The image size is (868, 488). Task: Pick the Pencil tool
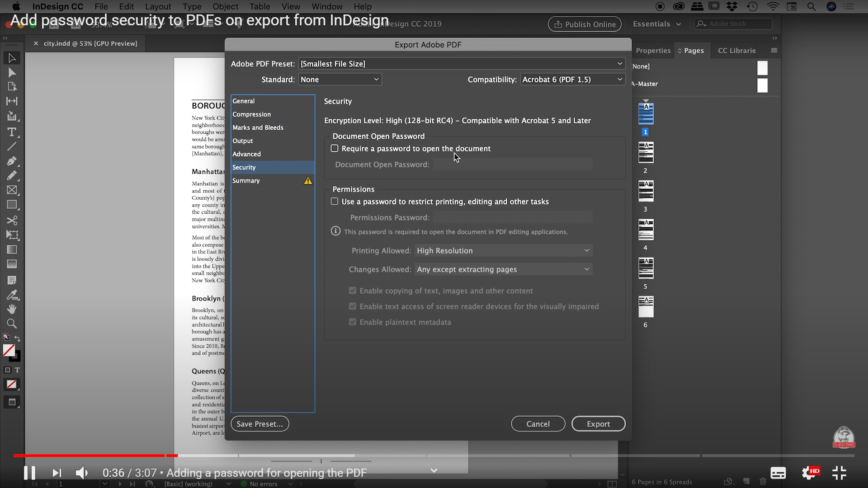coord(12,175)
